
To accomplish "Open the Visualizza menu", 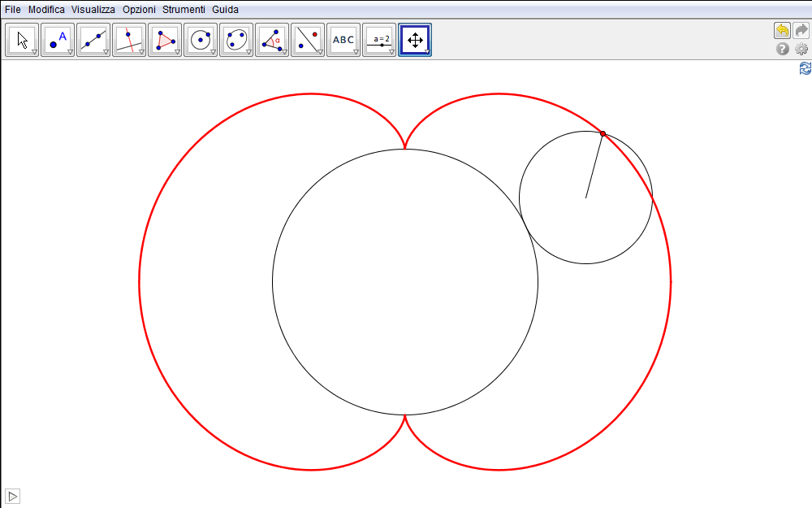I will (x=93, y=10).
